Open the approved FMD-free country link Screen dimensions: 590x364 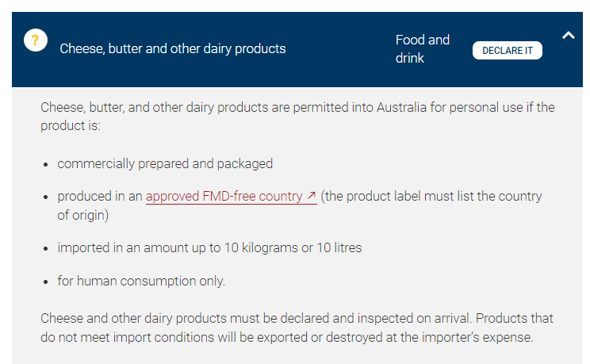(x=231, y=197)
